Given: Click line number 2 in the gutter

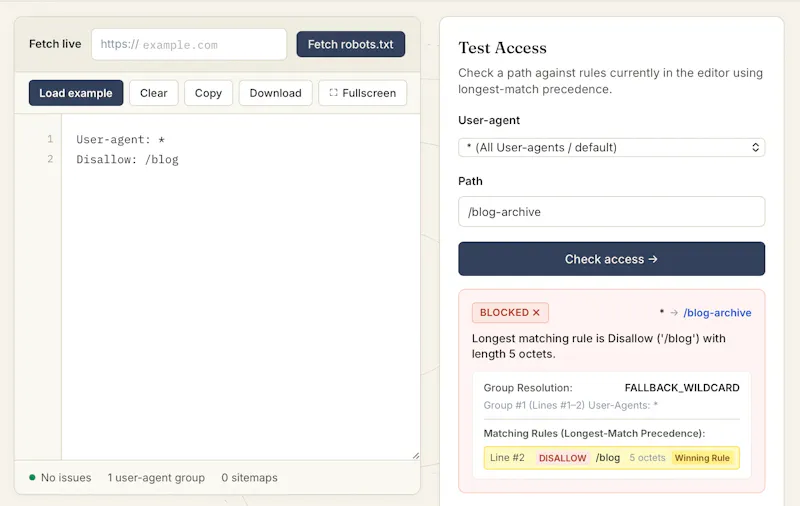Looking at the screenshot, I should click(50, 159).
